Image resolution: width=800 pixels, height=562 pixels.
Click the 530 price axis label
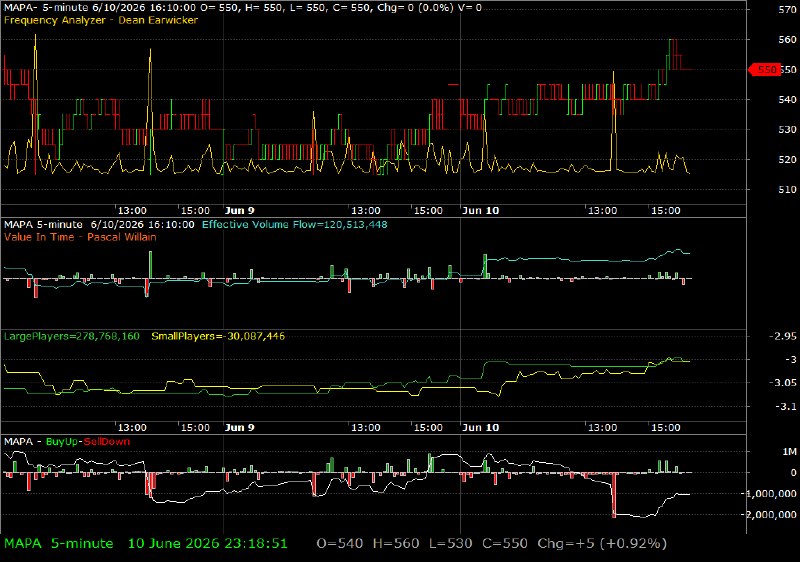click(x=787, y=130)
